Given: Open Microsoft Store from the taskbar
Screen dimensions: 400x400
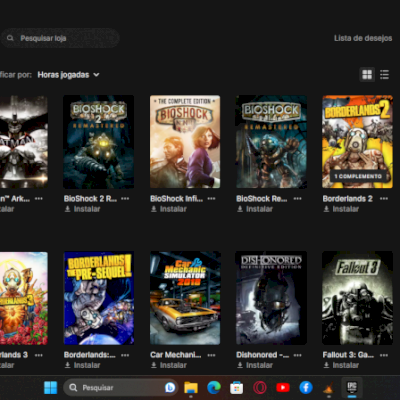Looking at the screenshot, I should tap(237, 388).
